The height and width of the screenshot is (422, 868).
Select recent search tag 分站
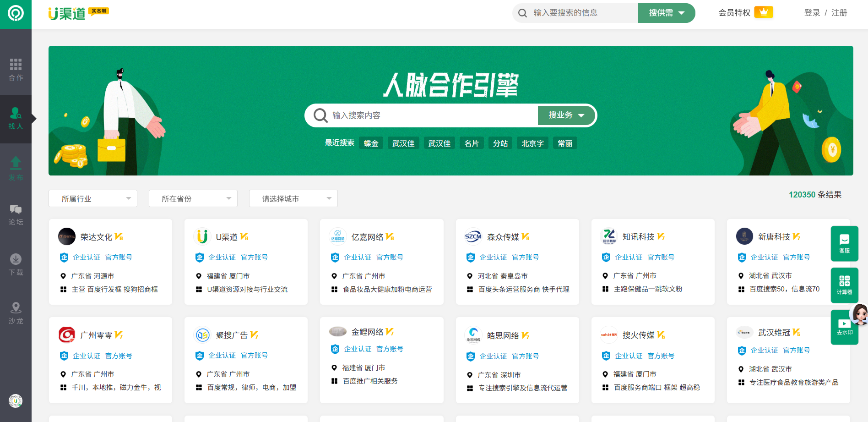tap(500, 143)
